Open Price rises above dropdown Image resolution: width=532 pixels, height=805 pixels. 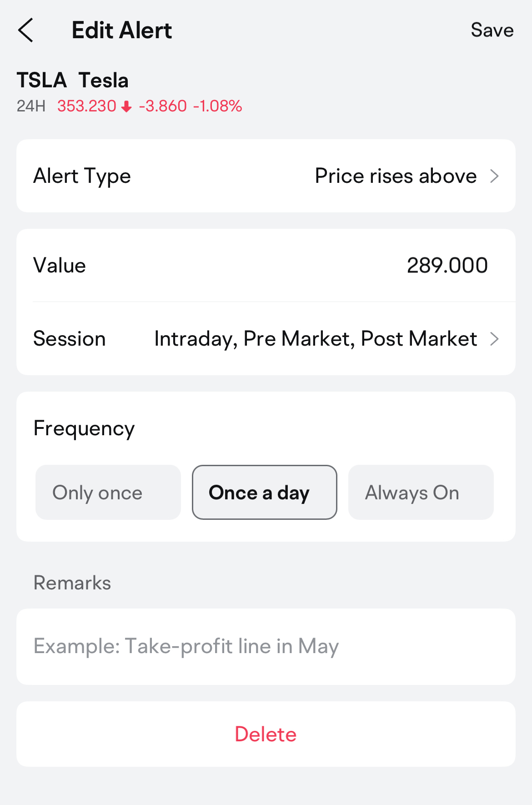pyautogui.click(x=396, y=176)
